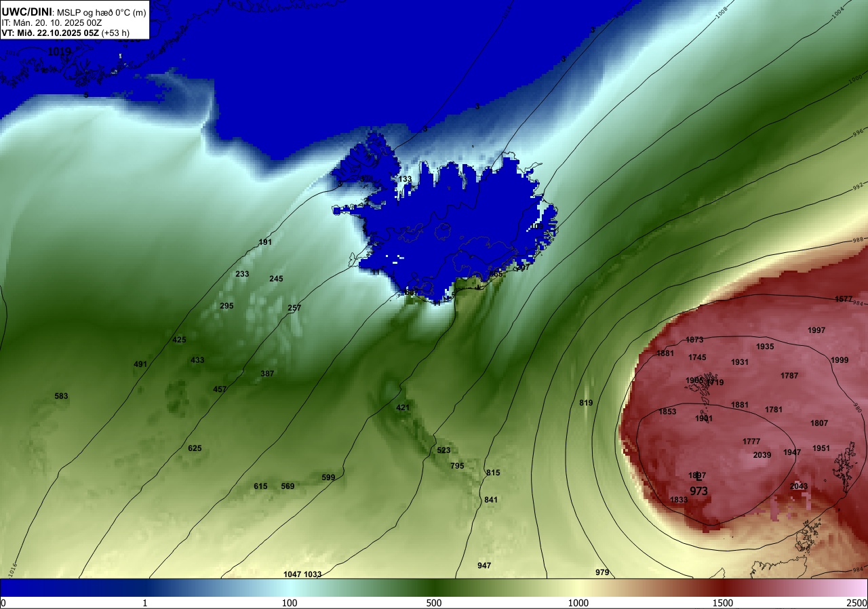Screen dimensions: 868x609
Task: Click the 1853 height value
Action: pos(667,412)
